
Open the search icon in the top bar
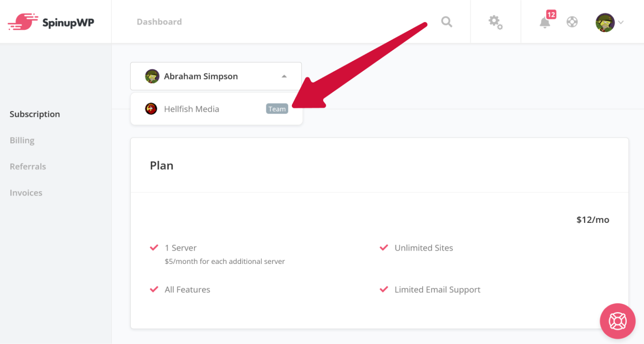(447, 22)
